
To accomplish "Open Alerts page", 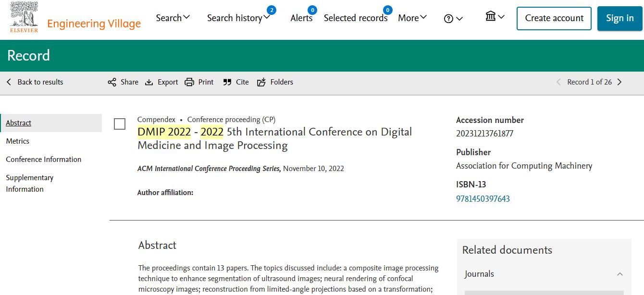I will click(x=301, y=18).
